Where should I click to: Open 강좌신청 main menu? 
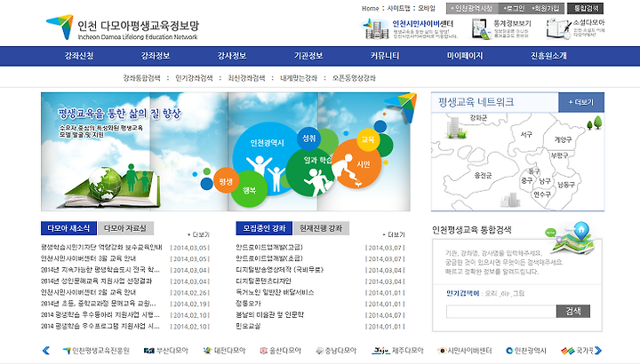pyautogui.click(x=79, y=56)
